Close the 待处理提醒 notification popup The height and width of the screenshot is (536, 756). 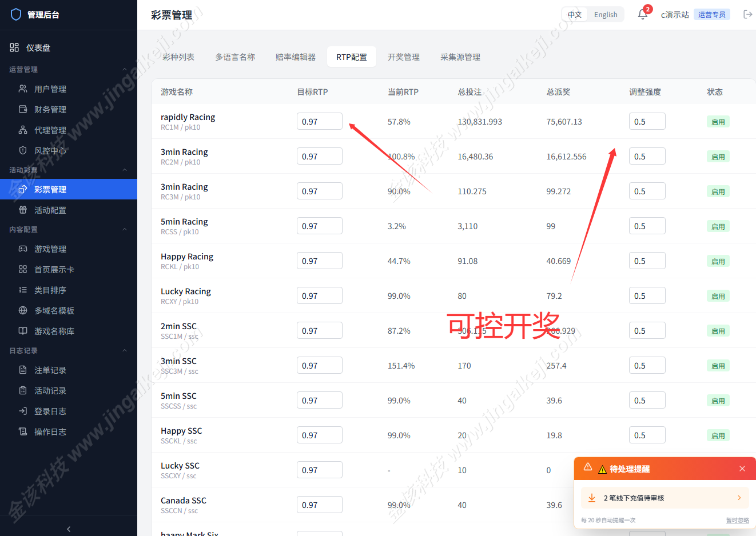tap(742, 469)
